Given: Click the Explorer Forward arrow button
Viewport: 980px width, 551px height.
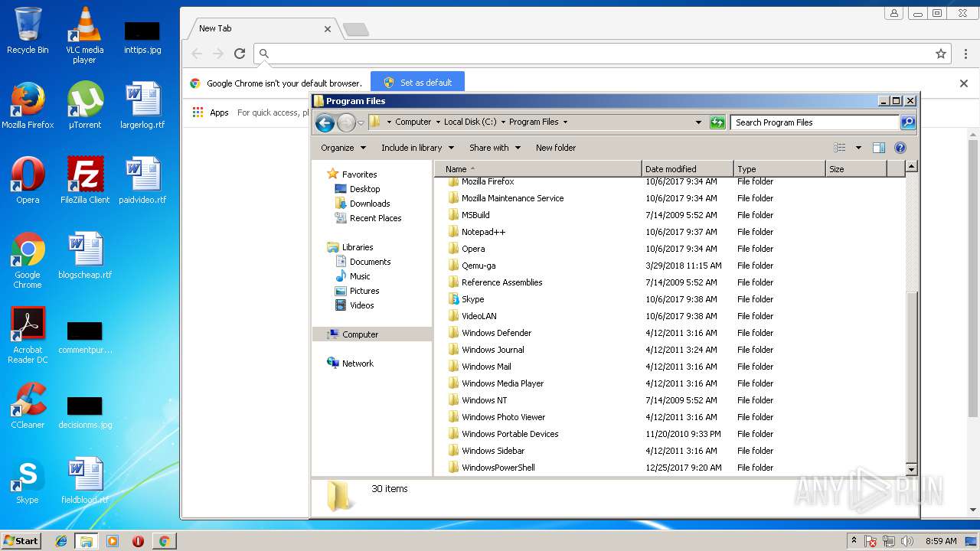Looking at the screenshot, I should (x=346, y=122).
